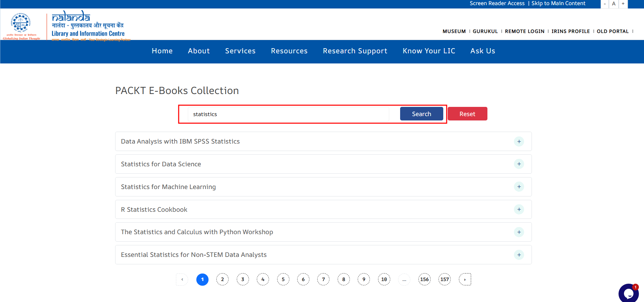Open the Resources menu
Image resolution: width=644 pixels, height=302 pixels.
tap(289, 51)
